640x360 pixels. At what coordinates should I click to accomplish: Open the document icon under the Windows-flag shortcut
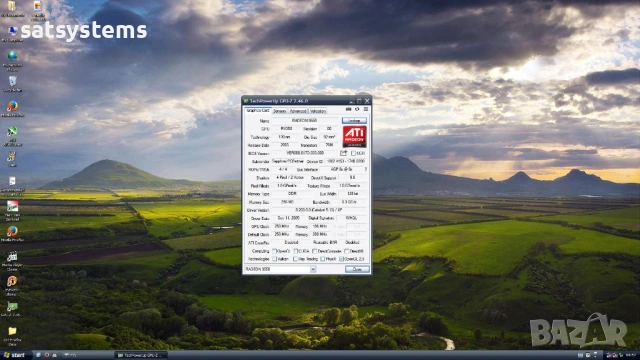click(x=12, y=181)
